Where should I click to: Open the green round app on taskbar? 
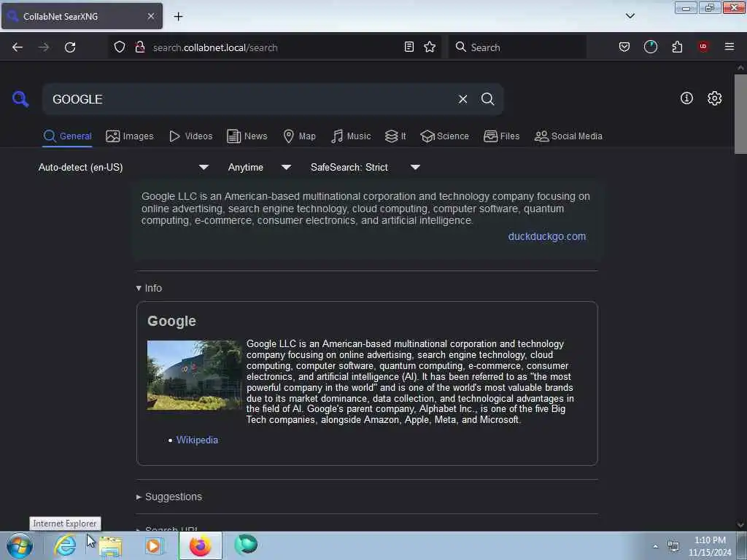tap(246, 545)
